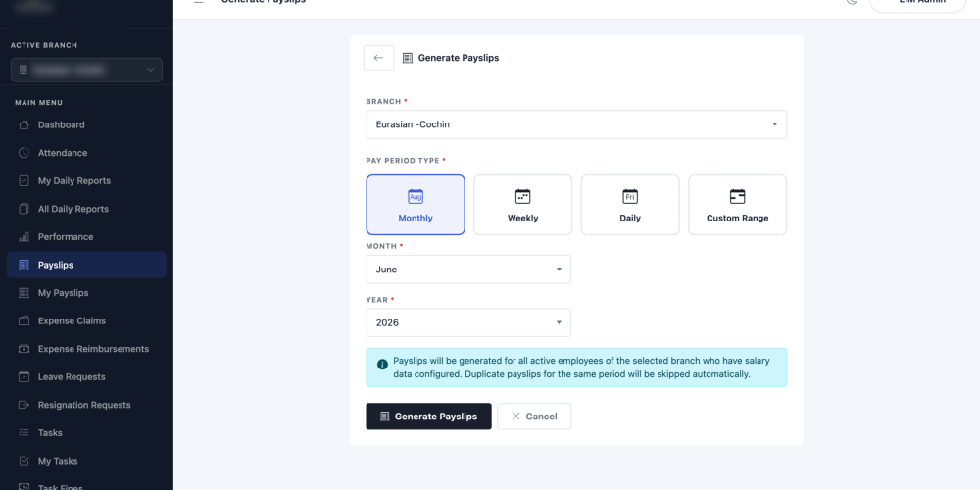Open the Month dropdown showing June

(x=468, y=269)
